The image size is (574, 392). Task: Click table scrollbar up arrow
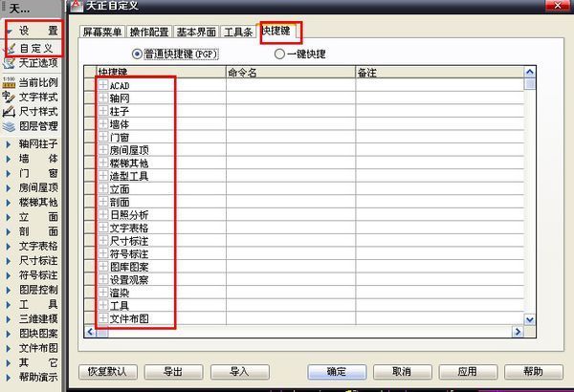(530, 72)
